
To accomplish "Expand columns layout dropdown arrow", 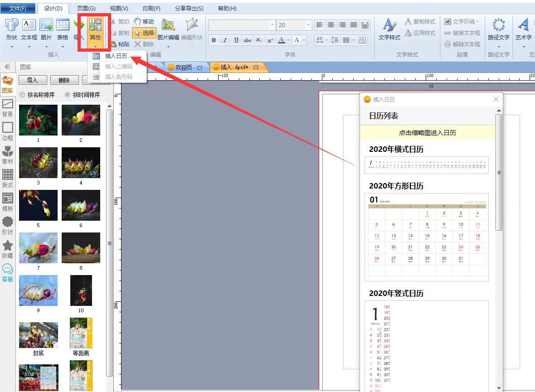I will (x=354, y=40).
